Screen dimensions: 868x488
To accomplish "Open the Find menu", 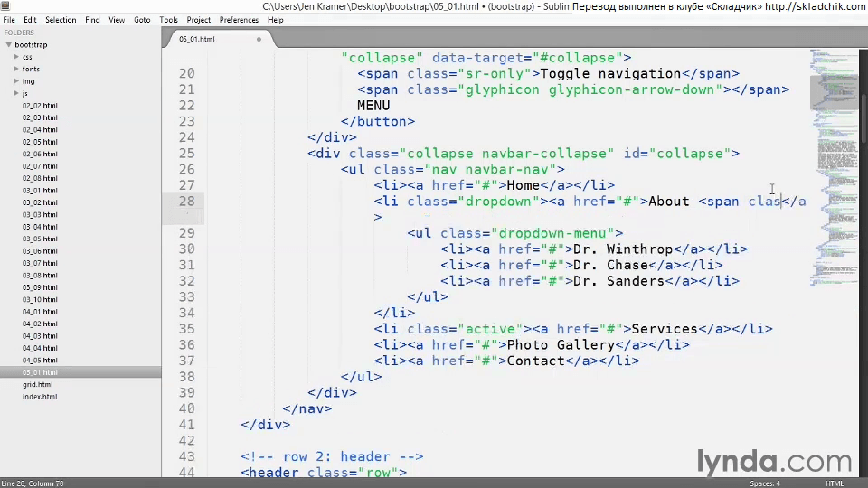I will tap(92, 19).
